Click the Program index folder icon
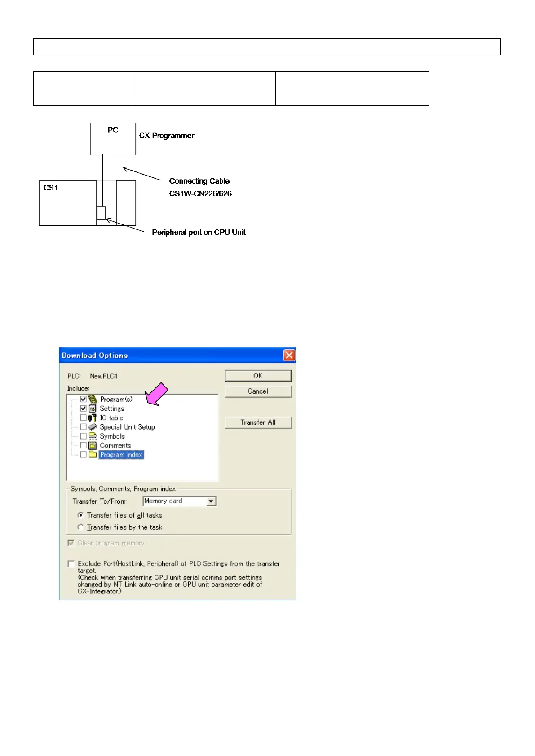The image size is (535, 756). click(93, 455)
